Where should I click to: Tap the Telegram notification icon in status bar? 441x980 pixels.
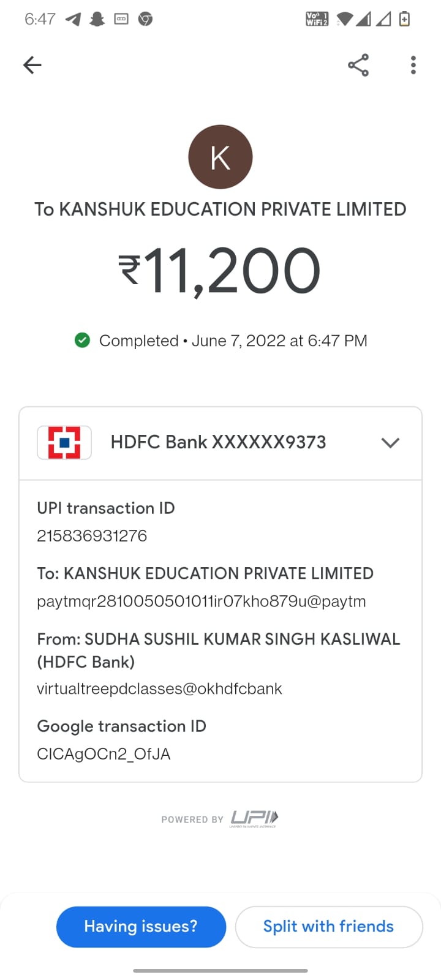click(x=73, y=19)
